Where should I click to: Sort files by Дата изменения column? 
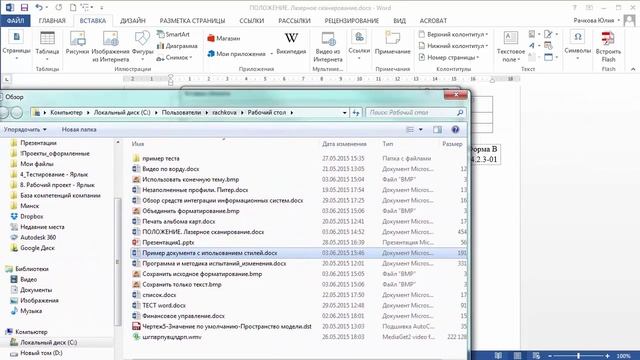click(344, 144)
